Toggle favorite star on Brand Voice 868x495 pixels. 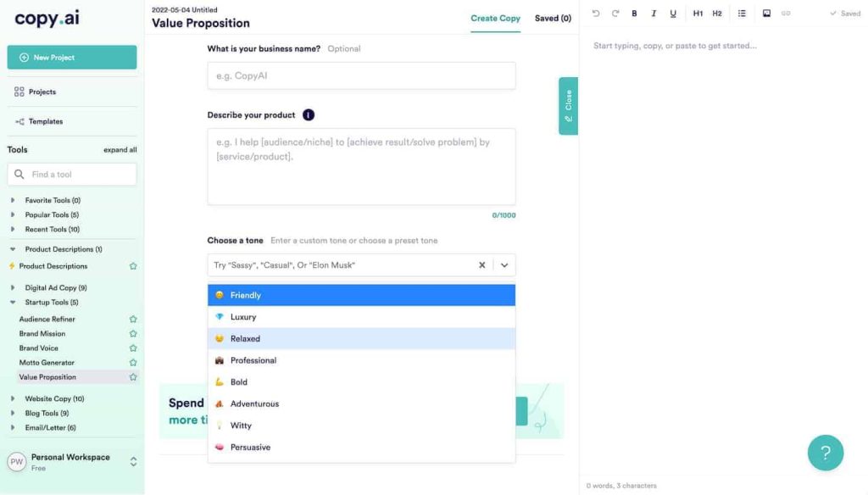[133, 348]
